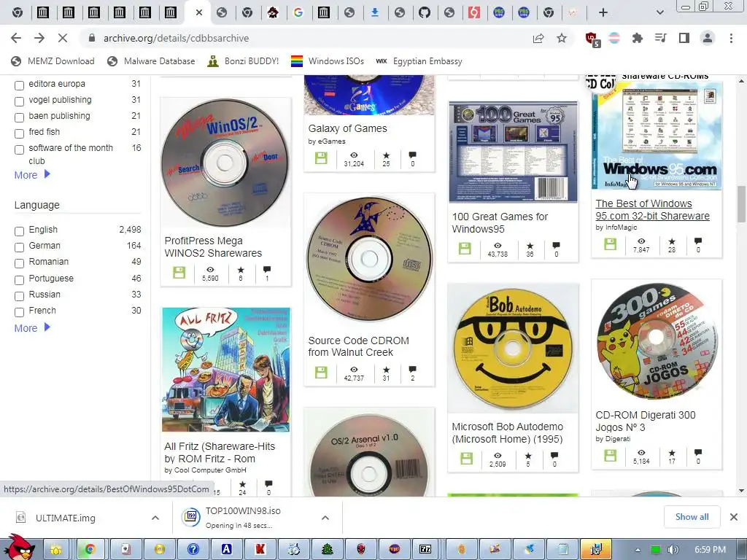Switch to the GitHub tab
Viewport: 747px width, 560px height.
[x=425, y=13]
